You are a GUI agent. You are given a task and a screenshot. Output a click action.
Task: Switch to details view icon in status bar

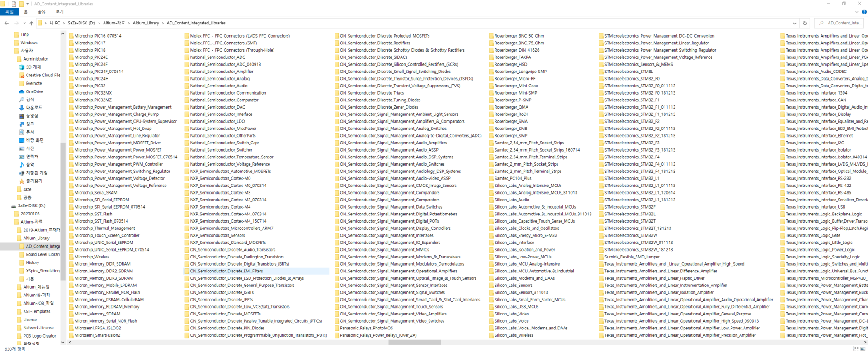(855, 349)
